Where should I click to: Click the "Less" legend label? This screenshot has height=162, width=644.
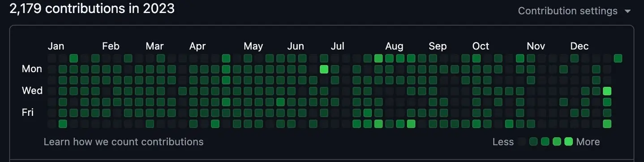503,142
